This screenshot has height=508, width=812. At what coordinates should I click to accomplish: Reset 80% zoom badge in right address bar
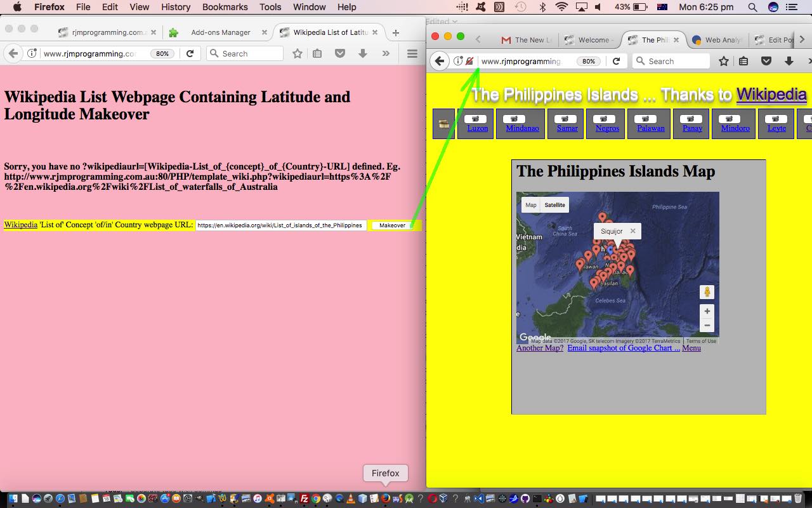589,62
